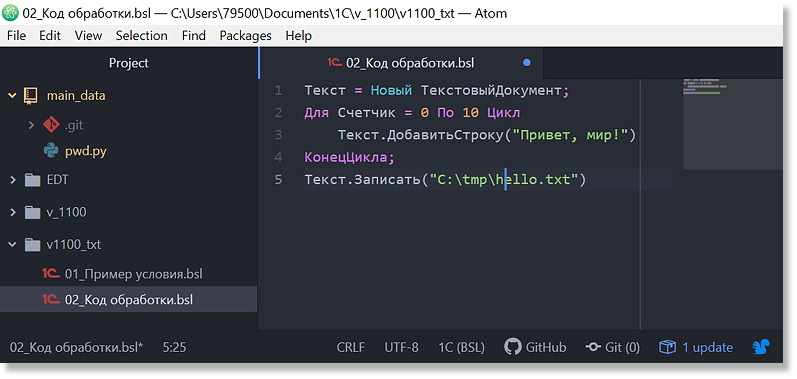
Task: Click the Project panel header
Action: (x=129, y=63)
